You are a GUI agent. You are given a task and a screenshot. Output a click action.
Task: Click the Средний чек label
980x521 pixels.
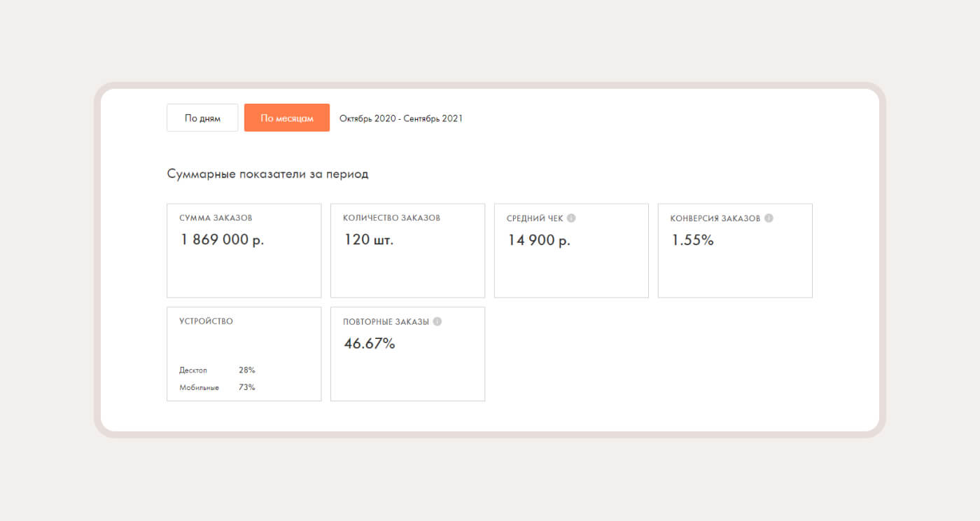tap(535, 218)
